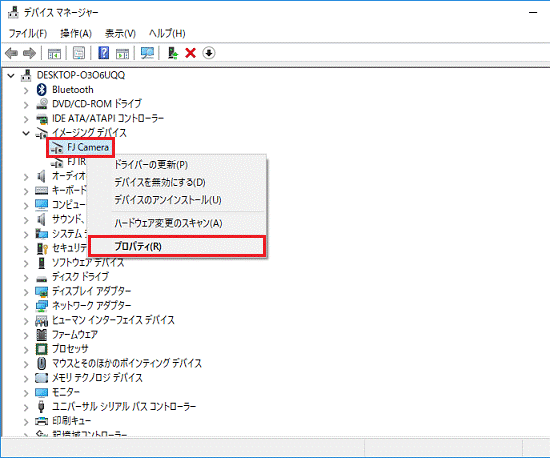Select the モニター row
The width and height of the screenshot is (550, 458).
pyautogui.click(x=66, y=392)
